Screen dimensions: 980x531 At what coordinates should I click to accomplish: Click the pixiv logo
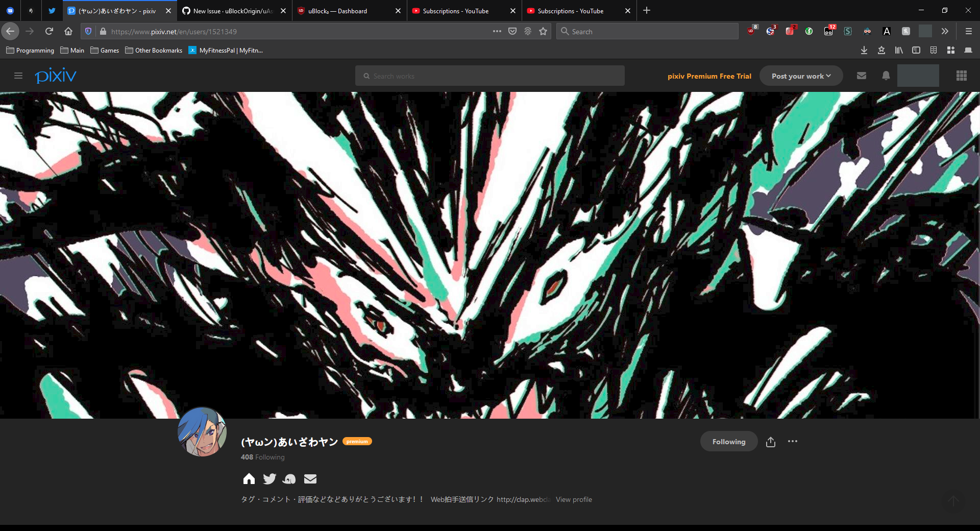click(56, 76)
